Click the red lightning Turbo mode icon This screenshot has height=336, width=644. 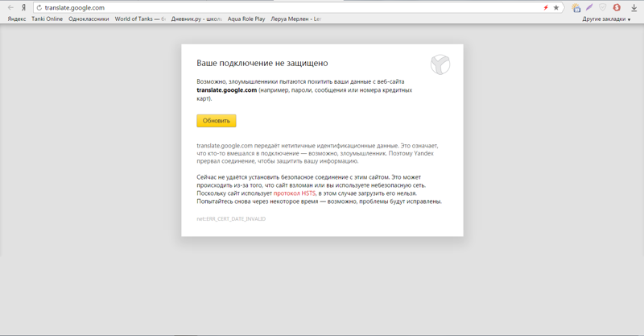click(x=546, y=7)
